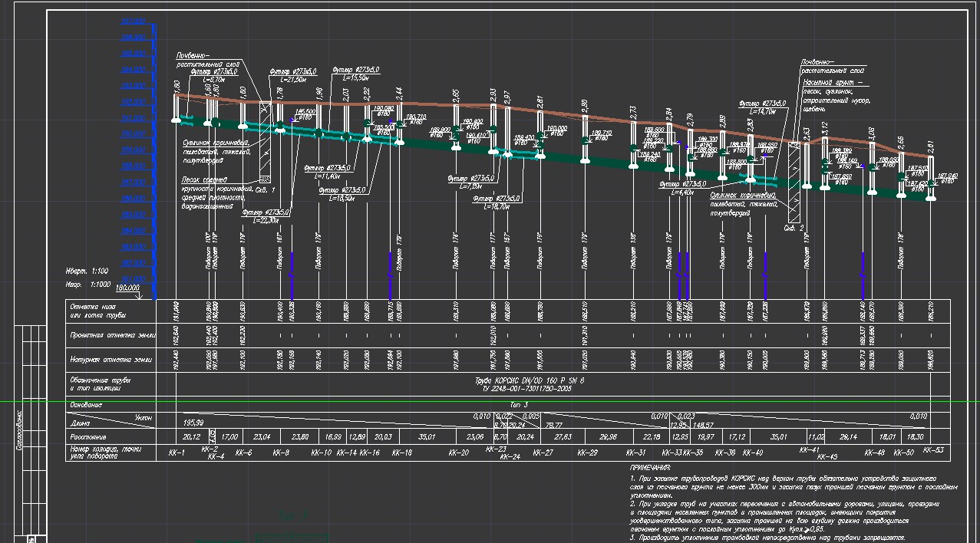The image size is (980, 543).
Task: Select the KK-6 well label
Action: click(x=244, y=452)
